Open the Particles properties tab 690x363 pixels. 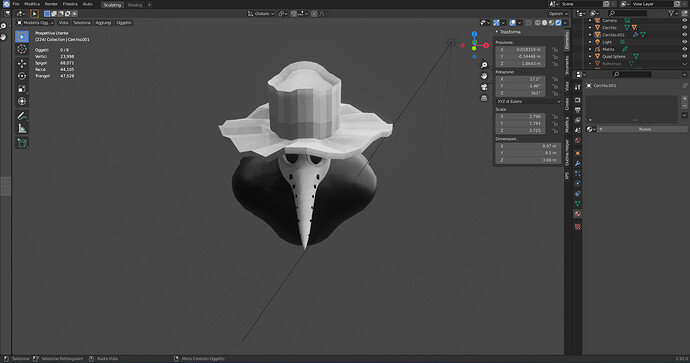coord(577,174)
